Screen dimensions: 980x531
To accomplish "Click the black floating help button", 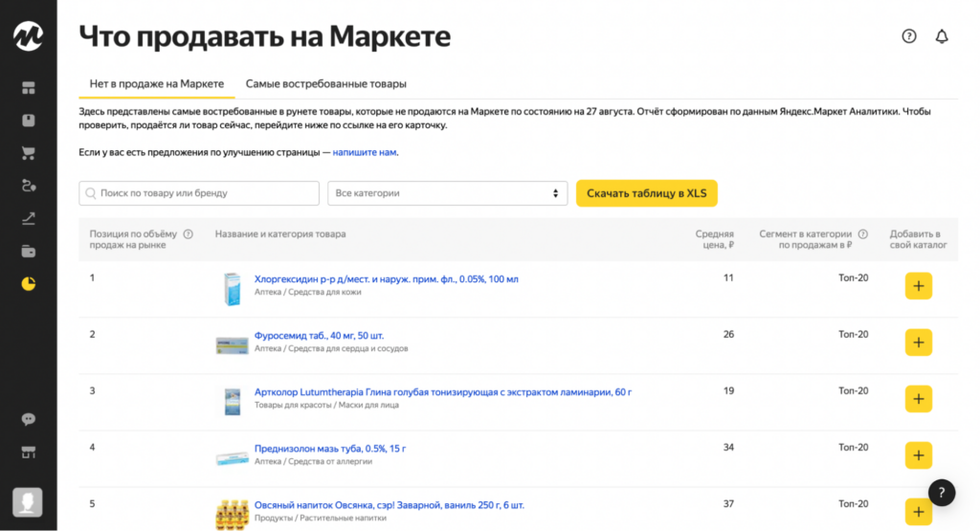I will [942, 492].
